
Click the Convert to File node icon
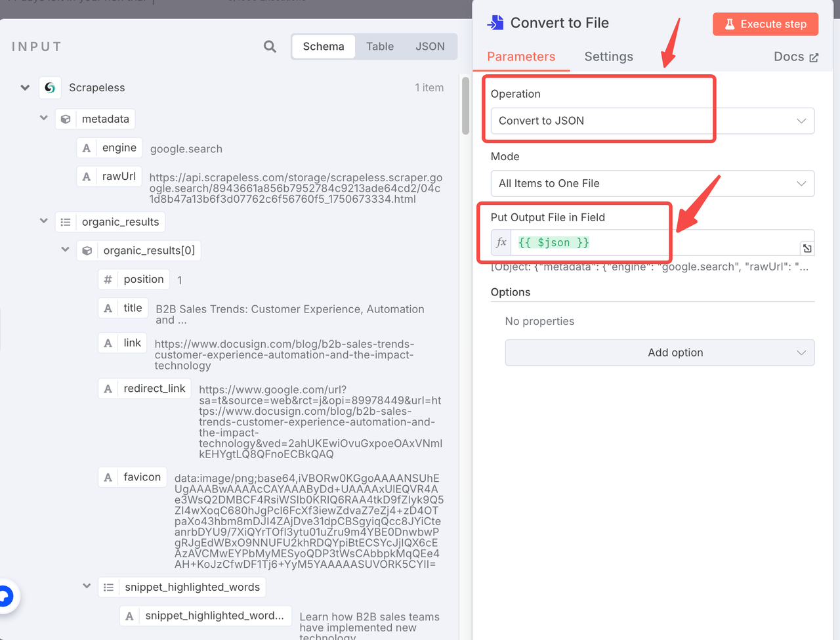(495, 23)
